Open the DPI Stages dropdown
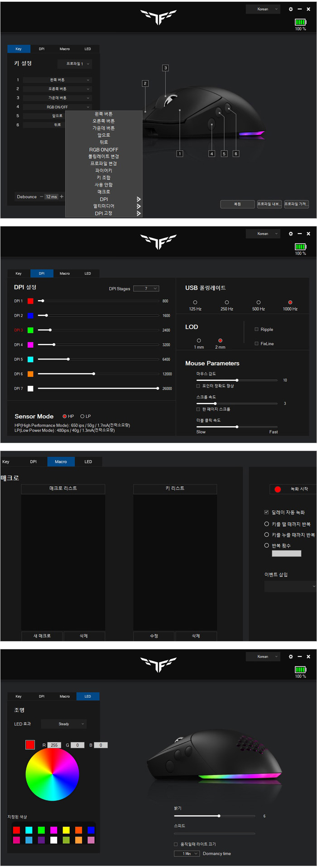The image size is (317, 868). [146, 288]
